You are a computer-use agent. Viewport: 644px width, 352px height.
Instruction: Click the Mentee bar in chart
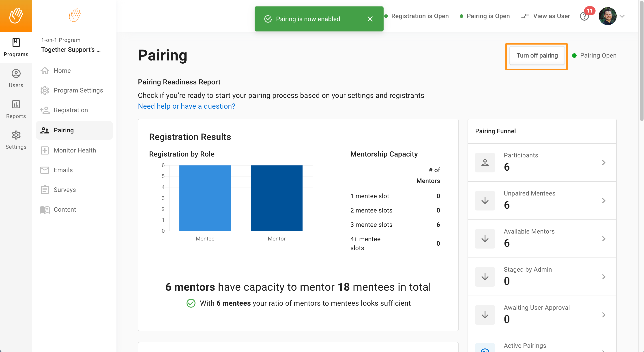click(x=205, y=198)
